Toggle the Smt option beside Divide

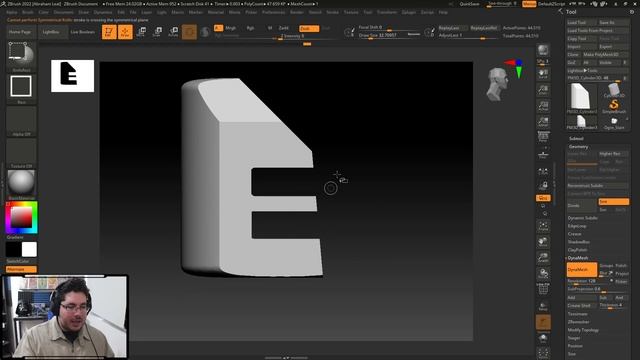coord(613,202)
